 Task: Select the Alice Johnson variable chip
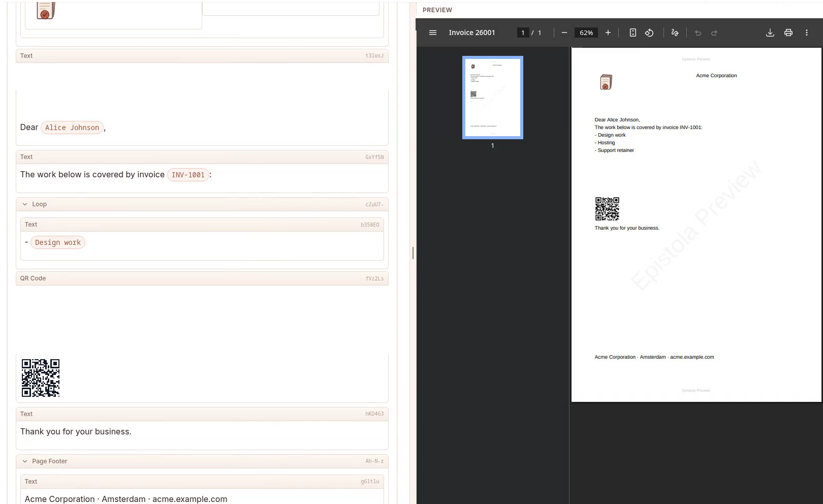coord(72,128)
